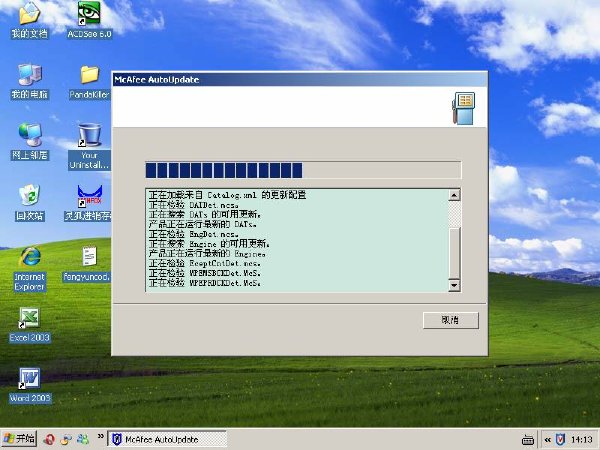Click the log list scrollbar thumb
Screen dimensions: 600x450
tap(454, 253)
